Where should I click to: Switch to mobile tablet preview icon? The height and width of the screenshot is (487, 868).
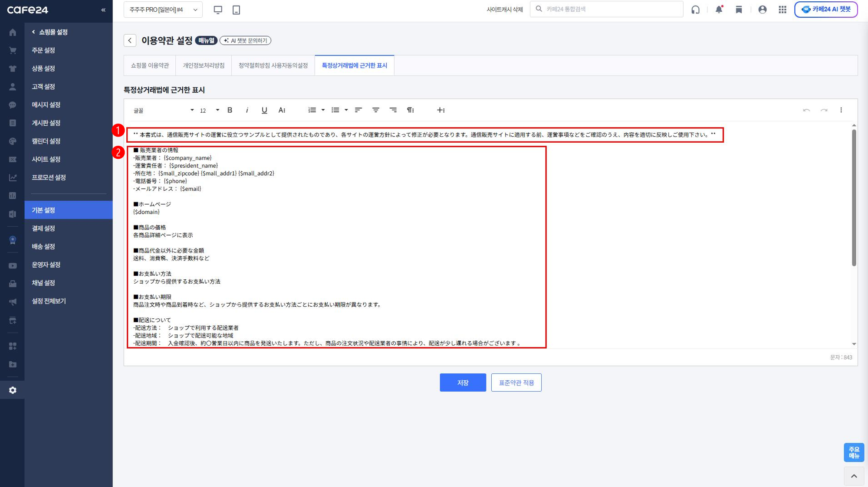236,10
